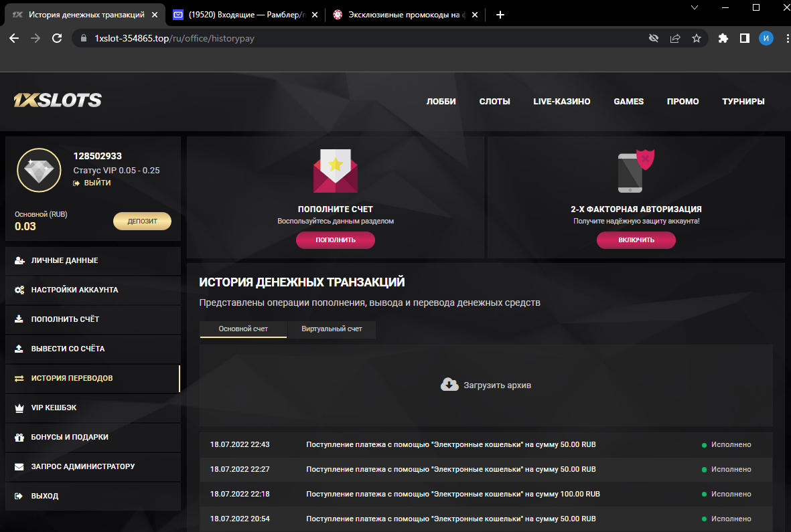Click the padlock site info icon
Image resolution: width=791 pixels, height=532 pixels.
84,38
